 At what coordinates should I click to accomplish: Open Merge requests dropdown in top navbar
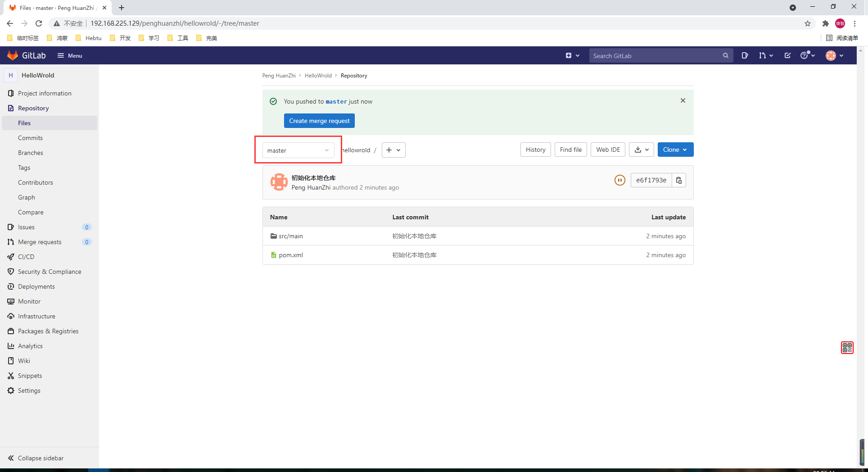pyautogui.click(x=766, y=55)
